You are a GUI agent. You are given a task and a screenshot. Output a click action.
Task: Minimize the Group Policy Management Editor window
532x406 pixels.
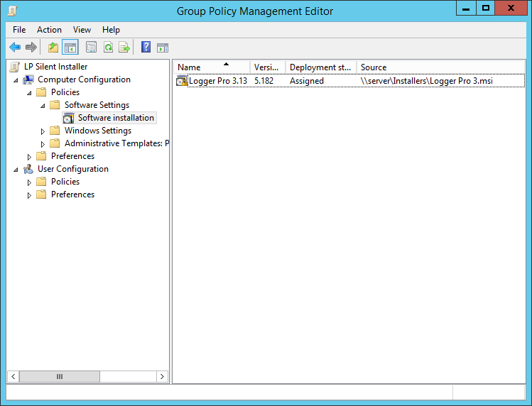(x=466, y=8)
